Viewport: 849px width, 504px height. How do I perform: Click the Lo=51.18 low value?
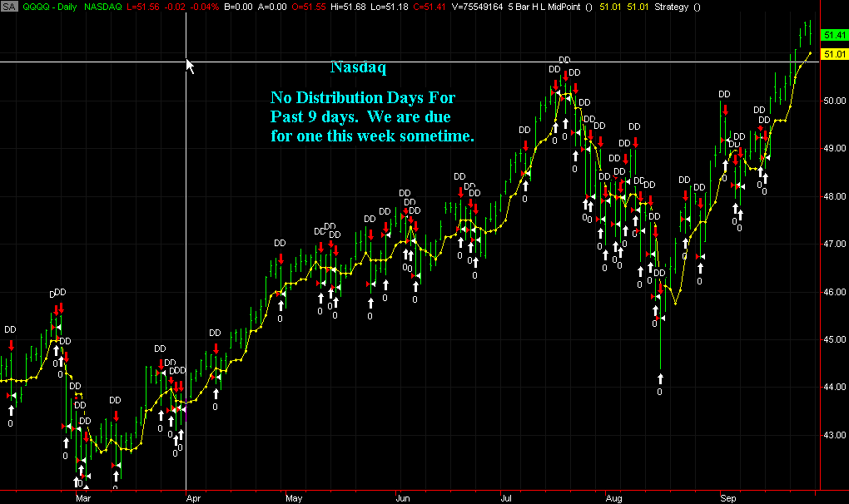point(390,7)
